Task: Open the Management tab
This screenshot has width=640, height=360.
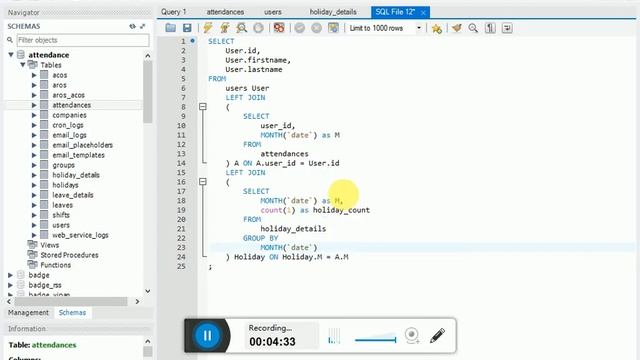Action: coord(28,313)
